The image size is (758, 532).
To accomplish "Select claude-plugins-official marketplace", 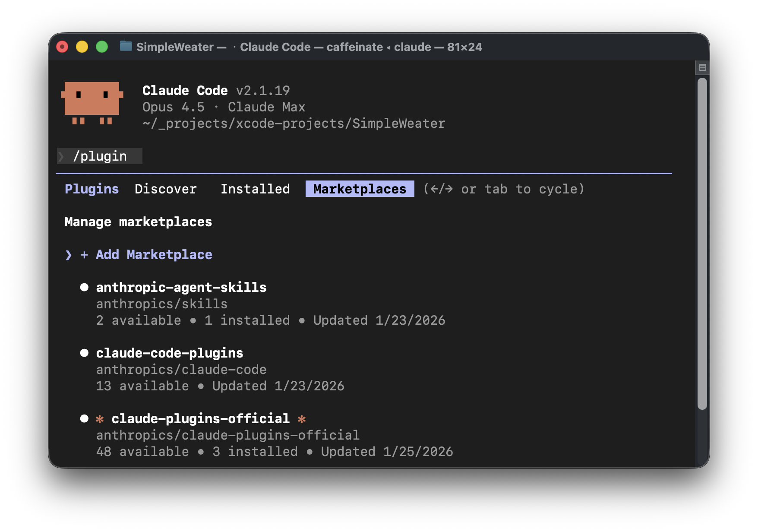I will pyautogui.click(x=201, y=418).
